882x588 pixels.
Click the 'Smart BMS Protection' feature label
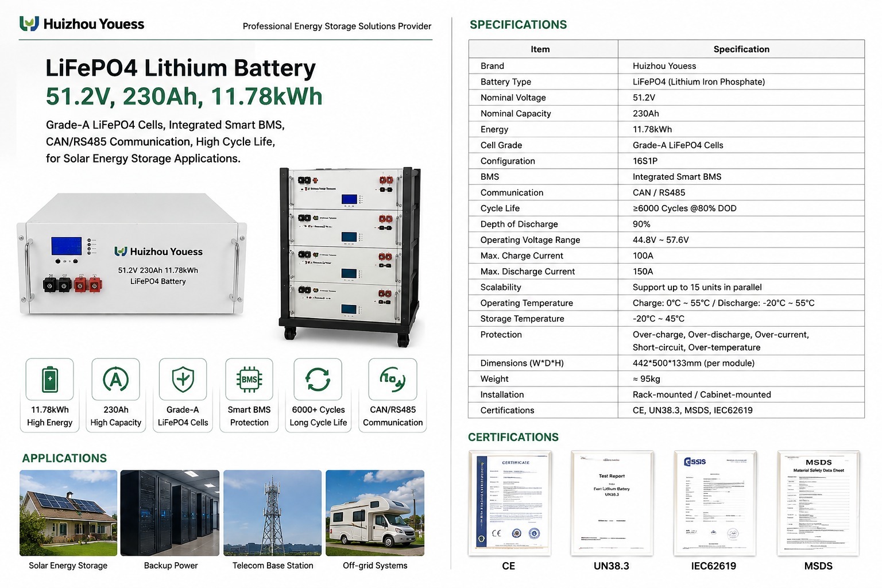click(249, 416)
